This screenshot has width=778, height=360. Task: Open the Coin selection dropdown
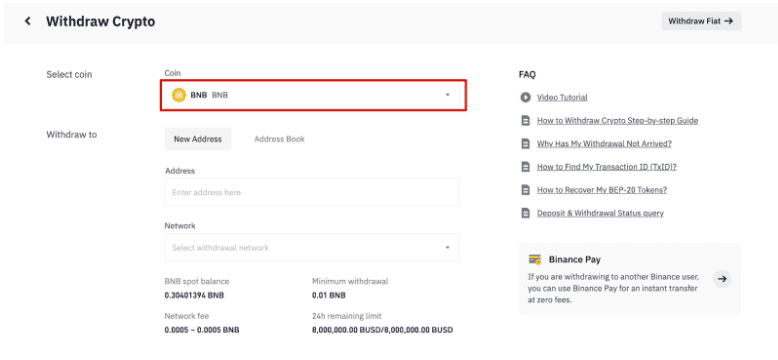[313, 95]
